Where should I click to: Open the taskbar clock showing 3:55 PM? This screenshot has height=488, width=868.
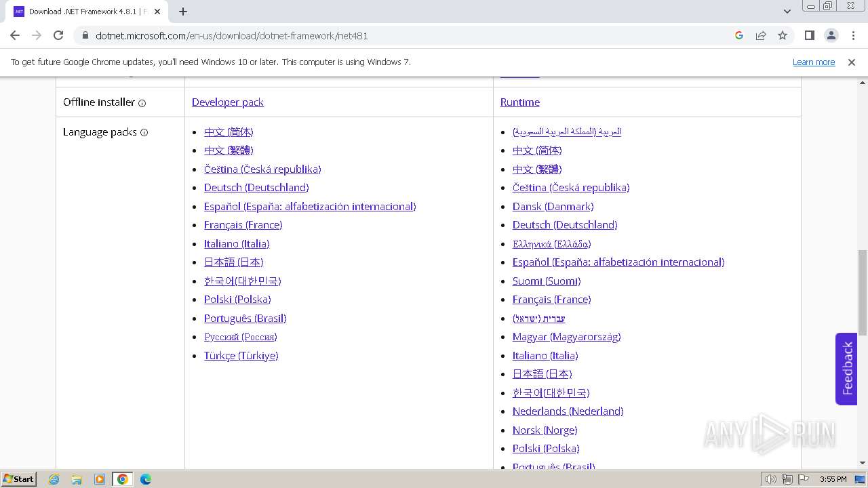point(833,479)
